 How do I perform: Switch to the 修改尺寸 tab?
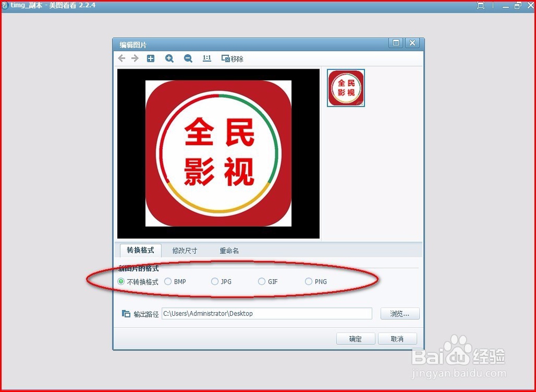[184, 250]
